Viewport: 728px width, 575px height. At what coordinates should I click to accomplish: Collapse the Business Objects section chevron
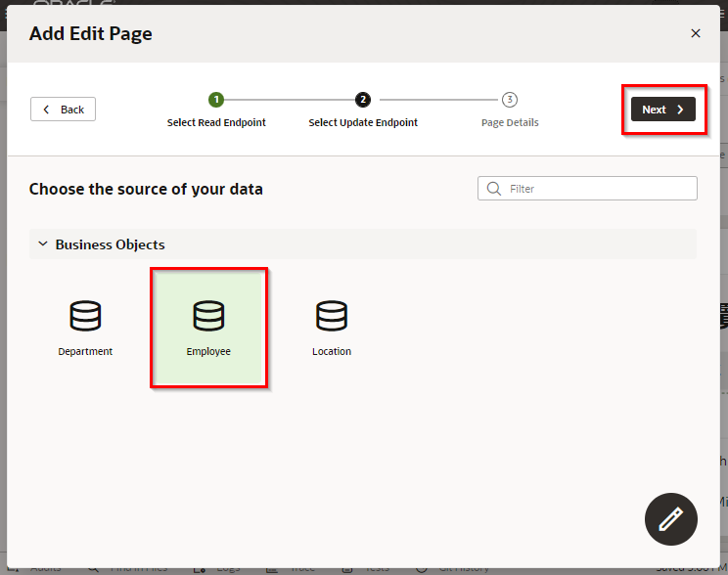point(43,244)
